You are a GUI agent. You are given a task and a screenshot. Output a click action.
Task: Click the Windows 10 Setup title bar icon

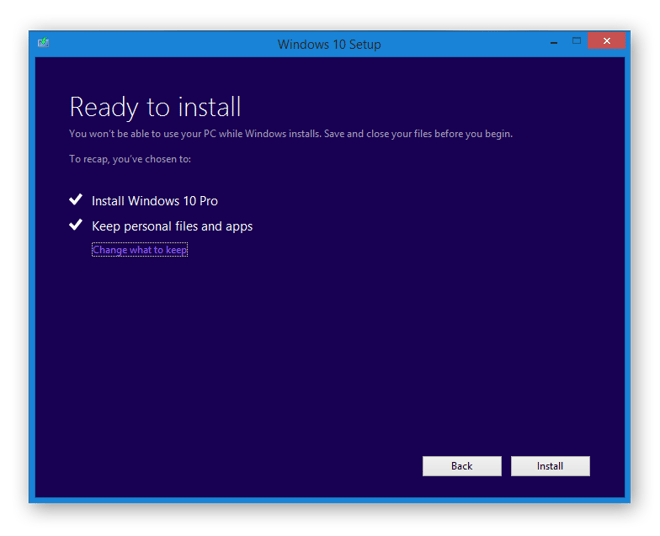[43, 43]
